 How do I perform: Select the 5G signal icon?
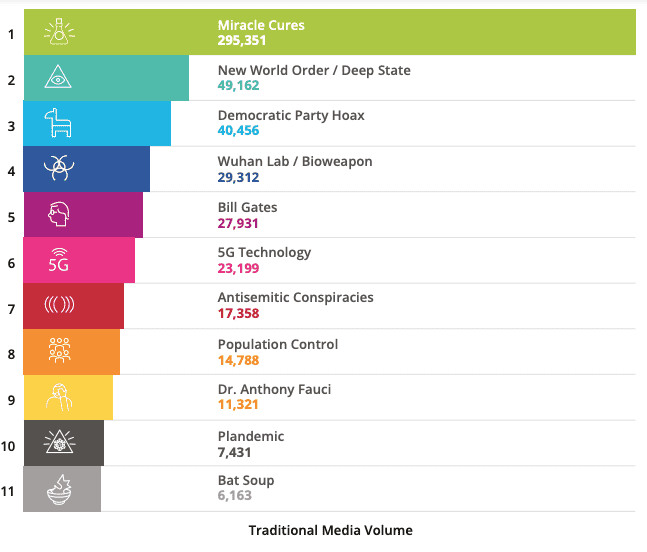[59, 260]
